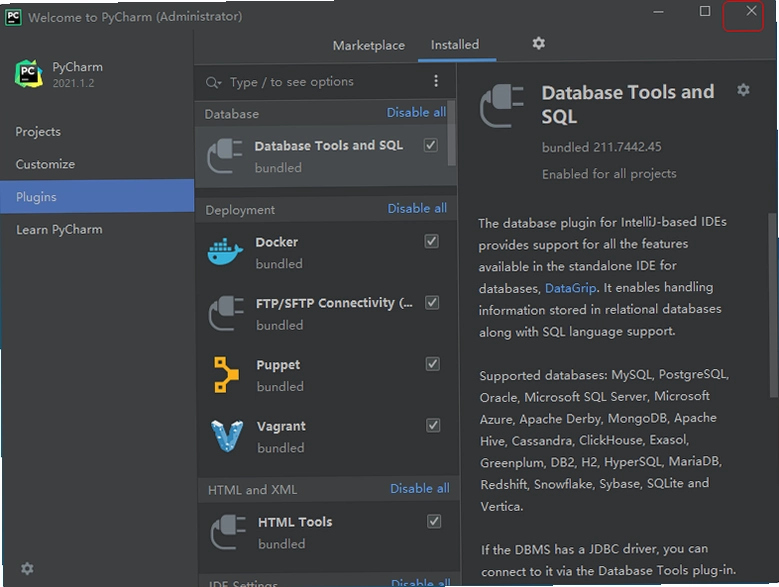Viewport: 779px width, 587px height.
Task: Uncheck Database Tools and SQL plugin
Action: coord(430,145)
